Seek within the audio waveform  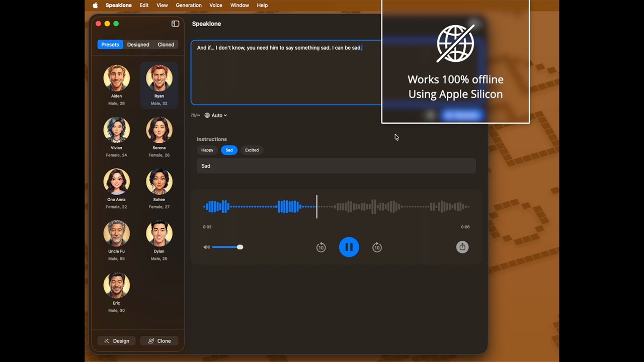tap(336, 207)
